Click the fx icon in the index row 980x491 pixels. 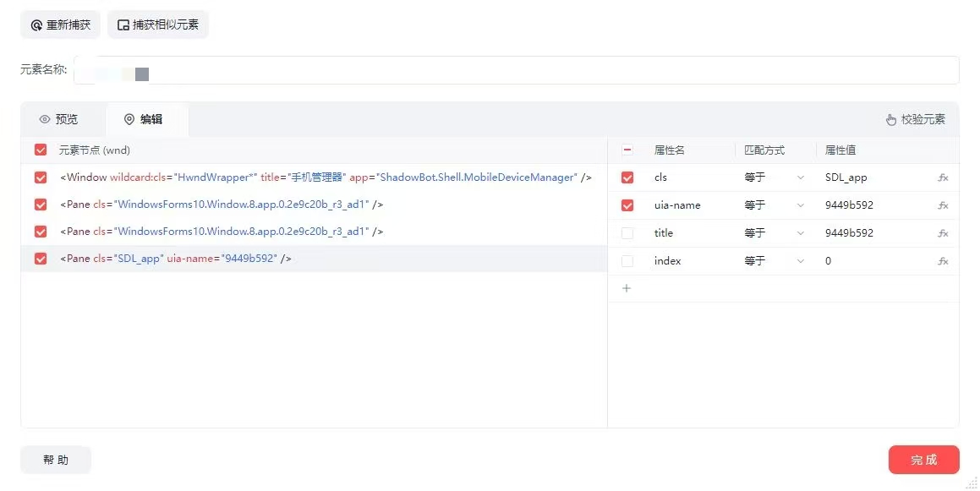coord(943,261)
